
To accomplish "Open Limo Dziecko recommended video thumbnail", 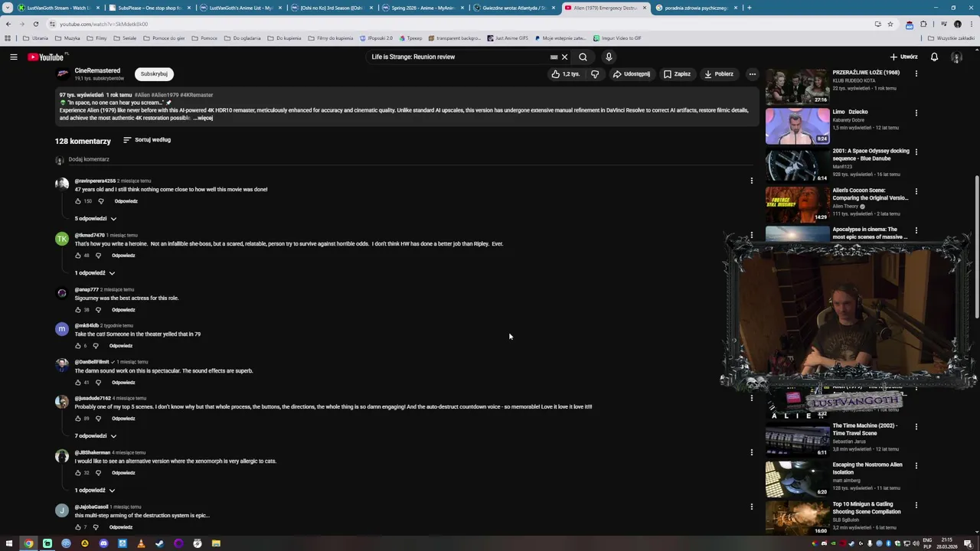I will point(797,126).
